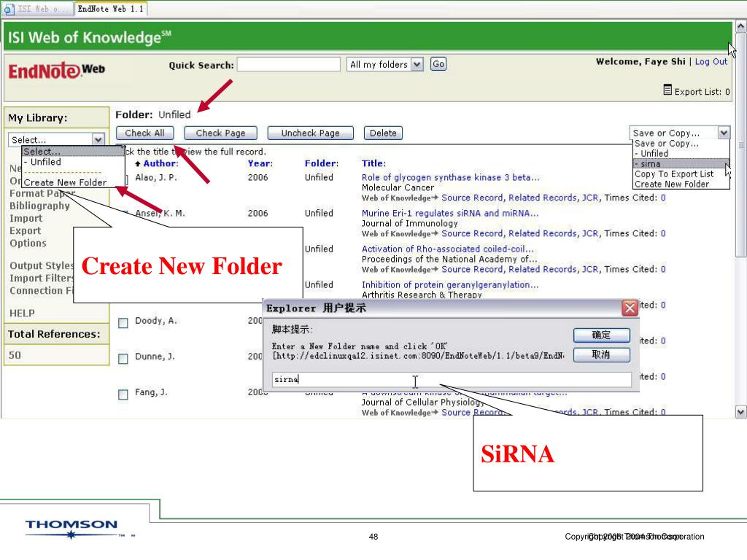Open the Export sidebar link
This screenshot has width=747, height=560.
[26, 231]
